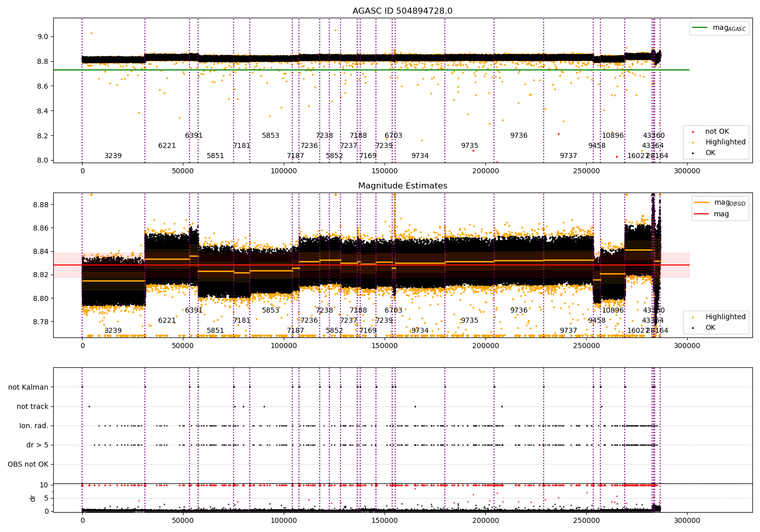
Task: Click the 'not track' axis label
Action: (32, 407)
